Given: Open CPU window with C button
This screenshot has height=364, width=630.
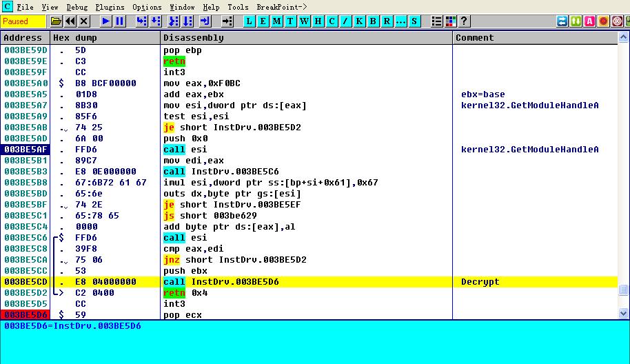Looking at the screenshot, I should click(x=332, y=21).
